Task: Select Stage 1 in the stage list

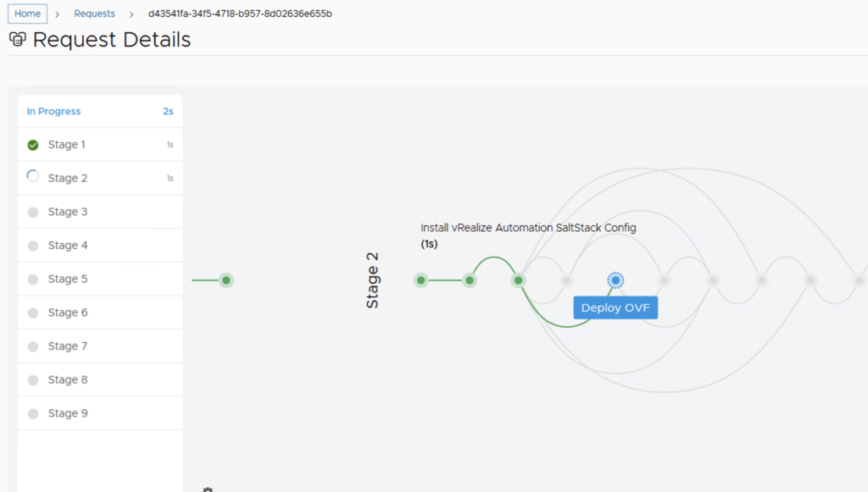Action: click(66, 145)
